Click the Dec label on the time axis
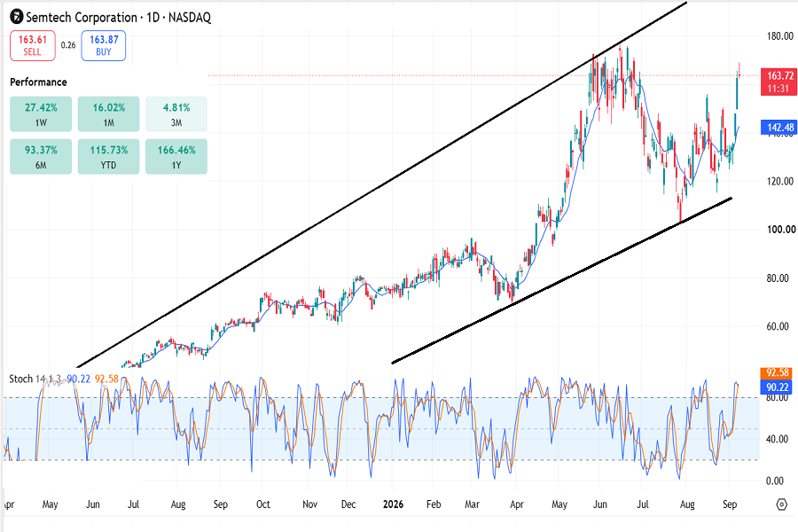 pos(348,505)
